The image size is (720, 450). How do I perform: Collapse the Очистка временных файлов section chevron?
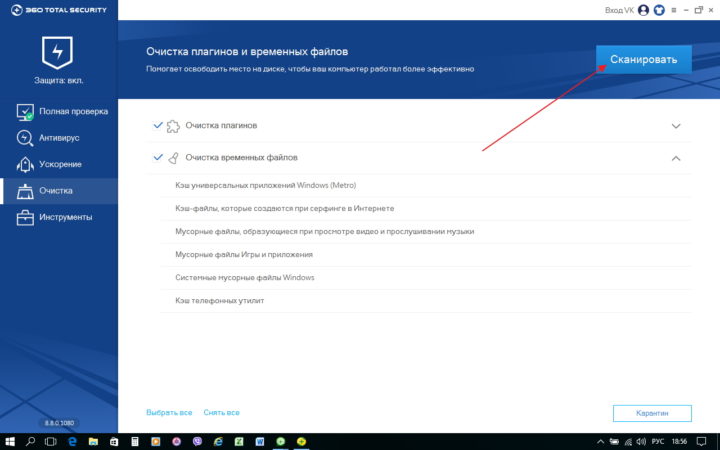click(x=676, y=158)
